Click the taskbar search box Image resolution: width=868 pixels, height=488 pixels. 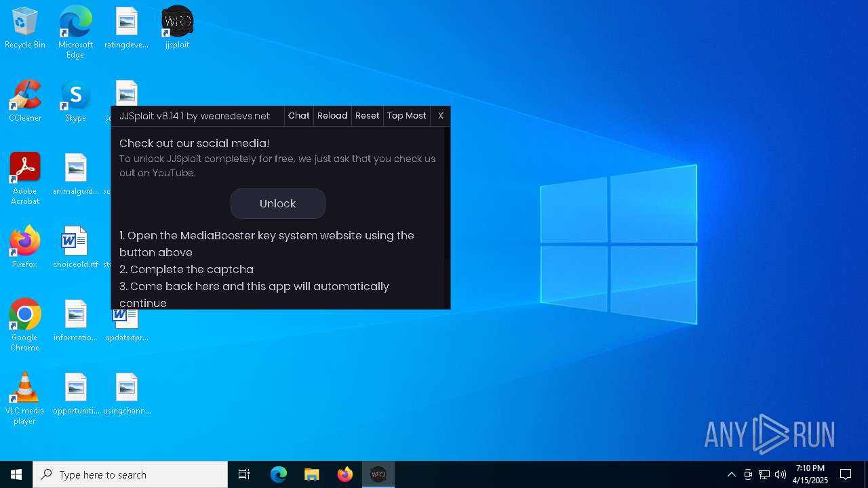point(130,474)
